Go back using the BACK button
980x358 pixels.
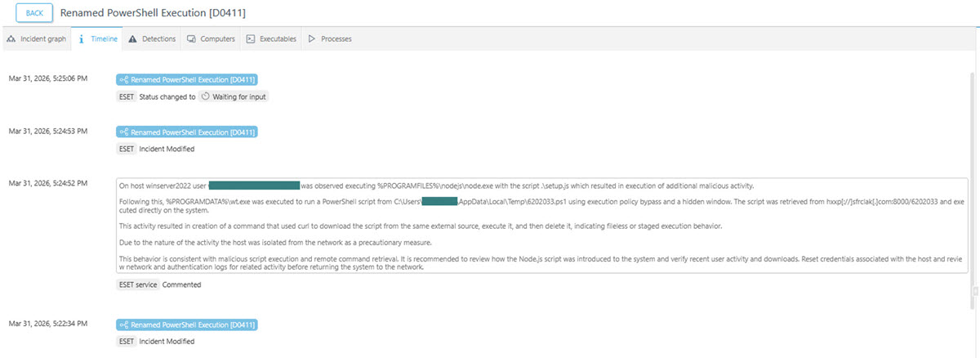pos(34,13)
